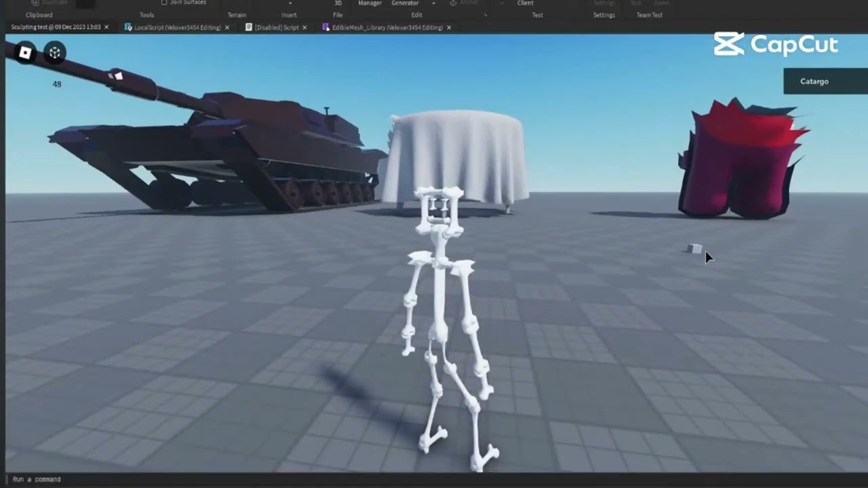Toggle the Join Surfaces checkbox
The height and width of the screenshot is (488, 868).
164,3
